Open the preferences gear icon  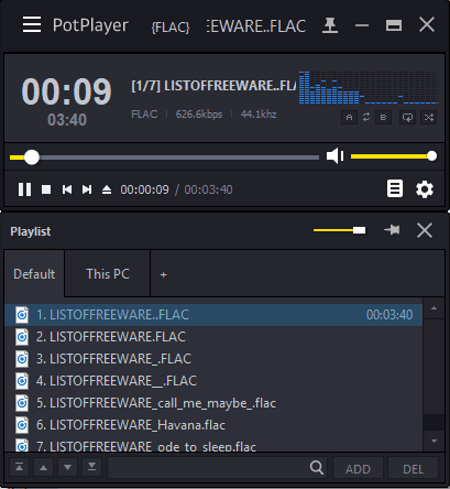coord(425,189)
